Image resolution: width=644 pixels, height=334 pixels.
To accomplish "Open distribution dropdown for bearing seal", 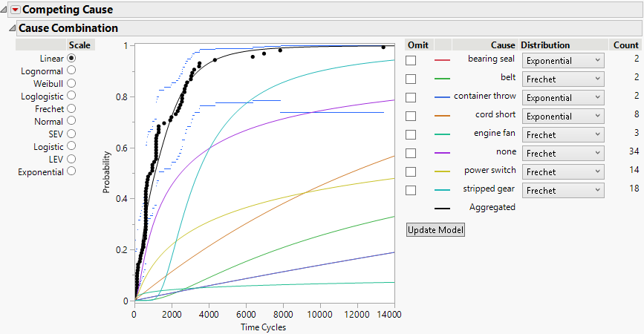I will click(x=562, y=60).
